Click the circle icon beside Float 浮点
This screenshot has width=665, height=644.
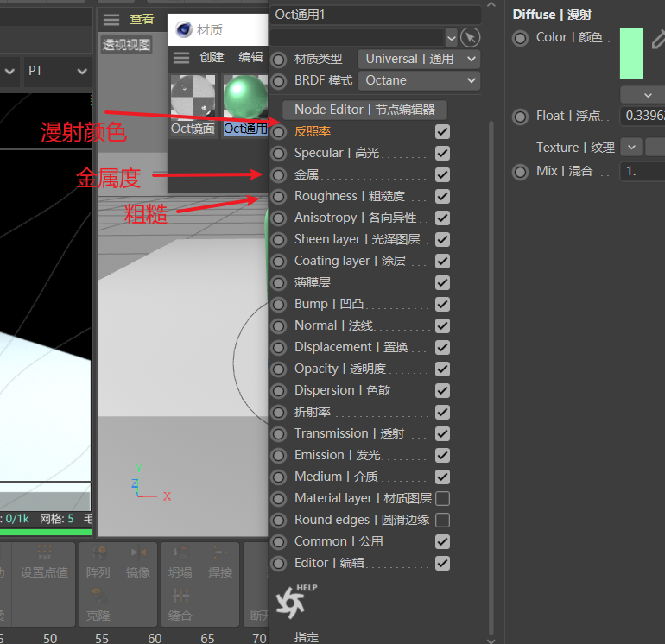[x=520, y=117]
